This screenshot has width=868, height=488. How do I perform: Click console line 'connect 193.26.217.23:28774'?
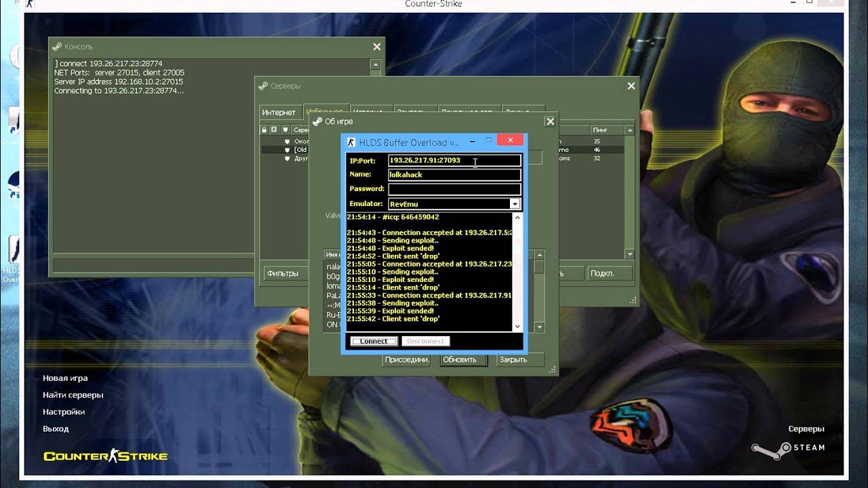(x=108, y=64)
